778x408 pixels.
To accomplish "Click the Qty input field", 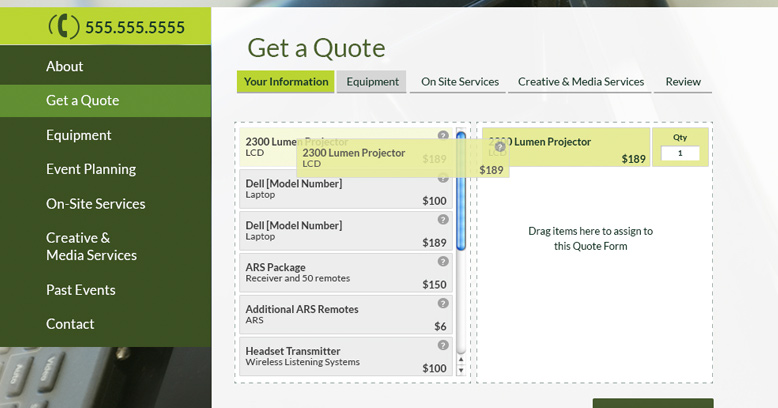I will pos(680,153).
